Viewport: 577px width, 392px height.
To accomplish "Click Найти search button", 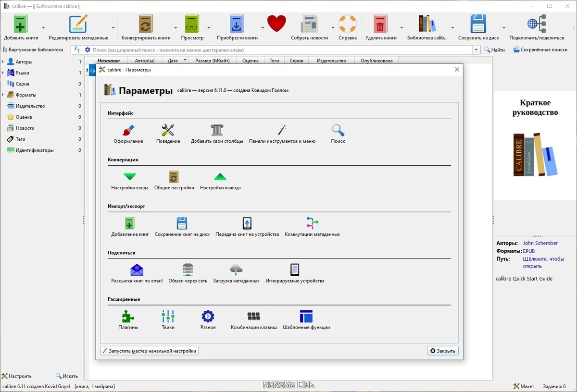I will click(494, 50).
